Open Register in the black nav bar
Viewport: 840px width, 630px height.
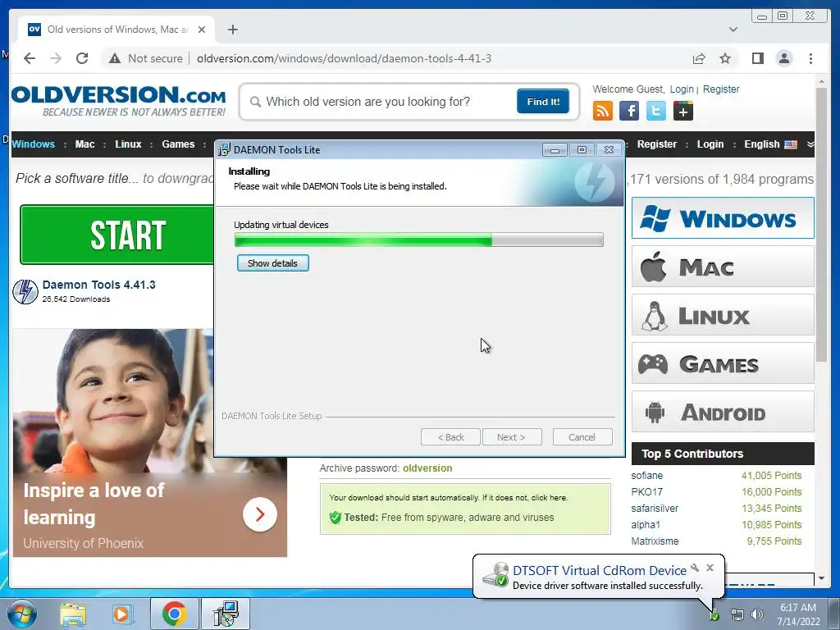click(657, 144)
